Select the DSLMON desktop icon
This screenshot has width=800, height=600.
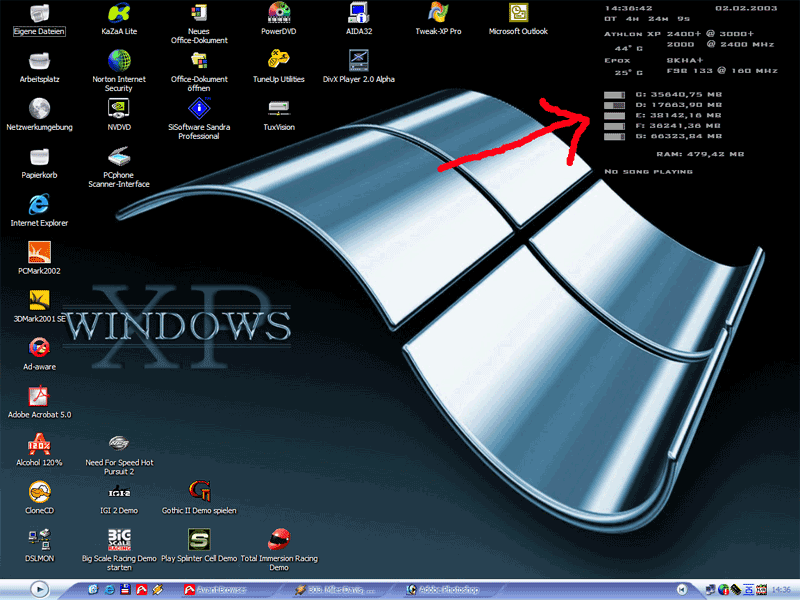click(39, 546)
